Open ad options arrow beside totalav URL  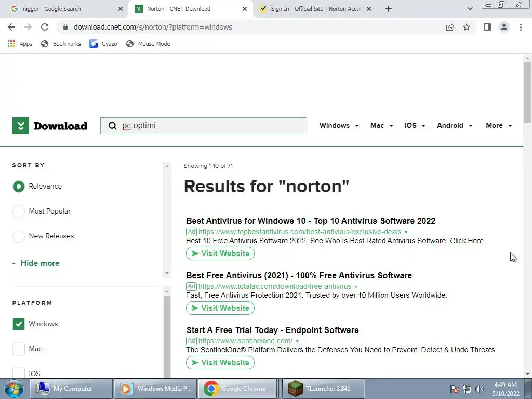coord(356,287)
